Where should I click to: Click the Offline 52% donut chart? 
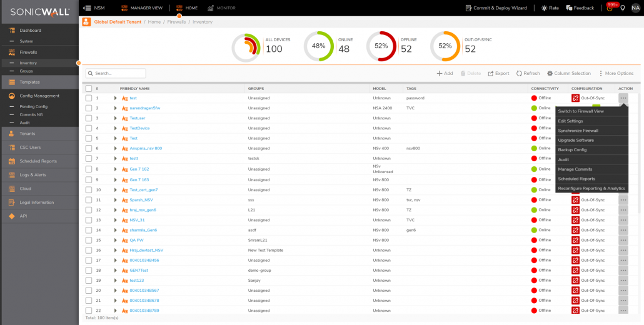pos(381,46)
